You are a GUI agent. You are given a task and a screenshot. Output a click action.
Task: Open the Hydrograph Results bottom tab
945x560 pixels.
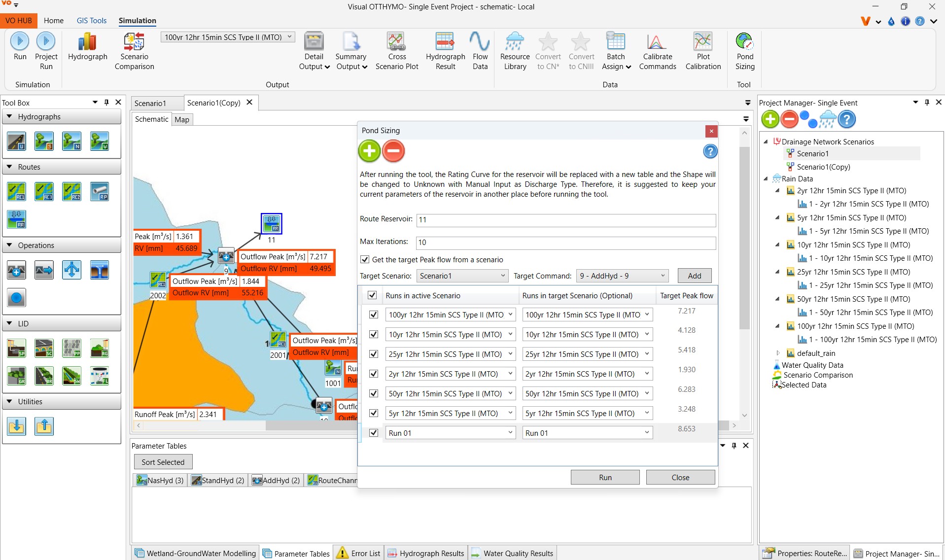click(426, 553)
